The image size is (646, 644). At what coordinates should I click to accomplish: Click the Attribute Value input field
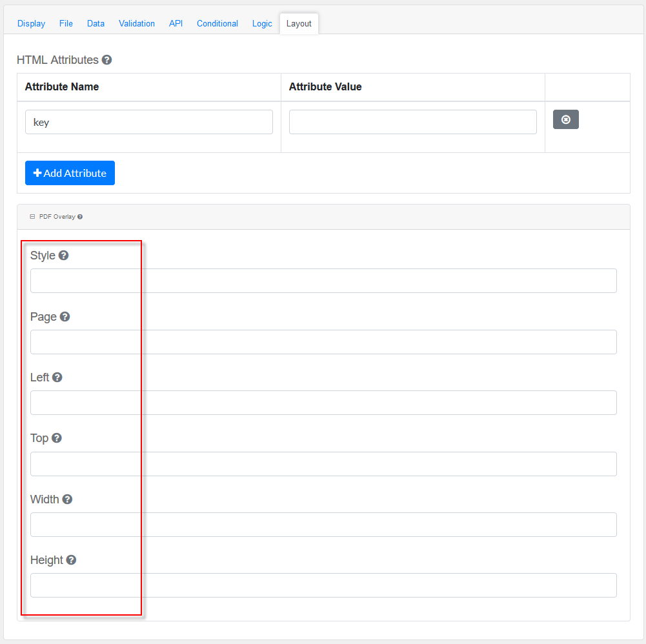(x=412, y=122)
